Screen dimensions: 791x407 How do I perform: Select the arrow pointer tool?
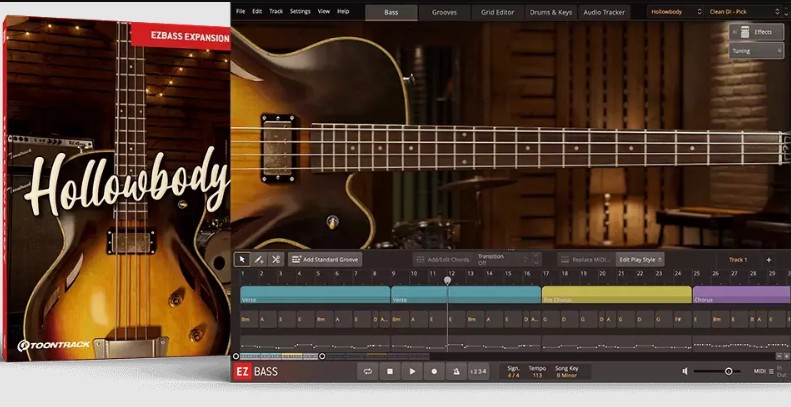point(242,259)
